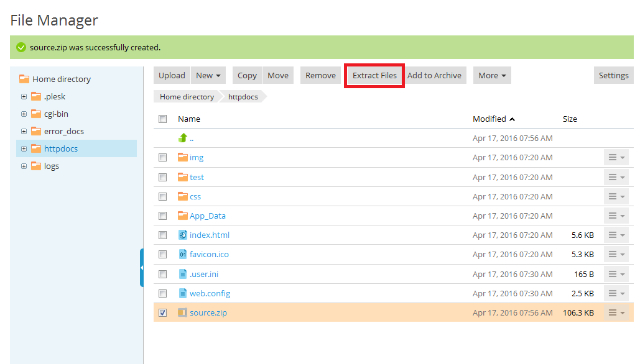Open the row menu for img folder
Viewport: 640px width, 364px height.
coord(616,157)
